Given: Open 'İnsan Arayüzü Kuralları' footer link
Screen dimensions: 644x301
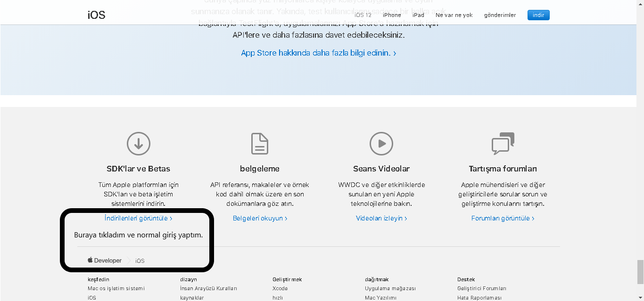Looking at the screenshot, I should point(208,288).
